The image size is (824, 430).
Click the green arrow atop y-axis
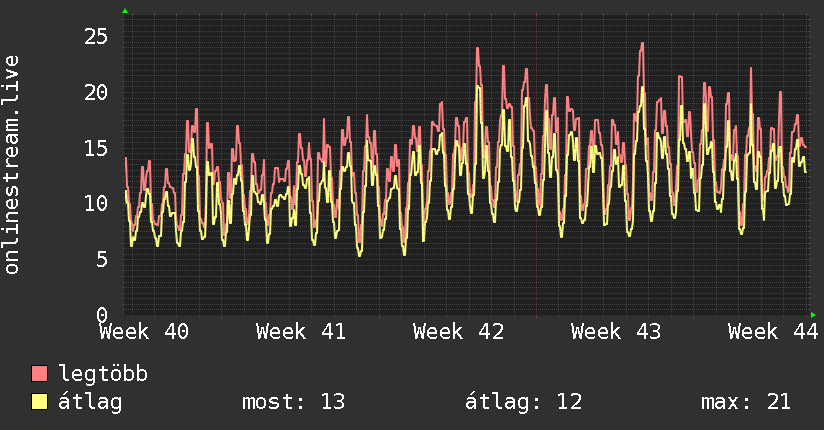point(125,11)
